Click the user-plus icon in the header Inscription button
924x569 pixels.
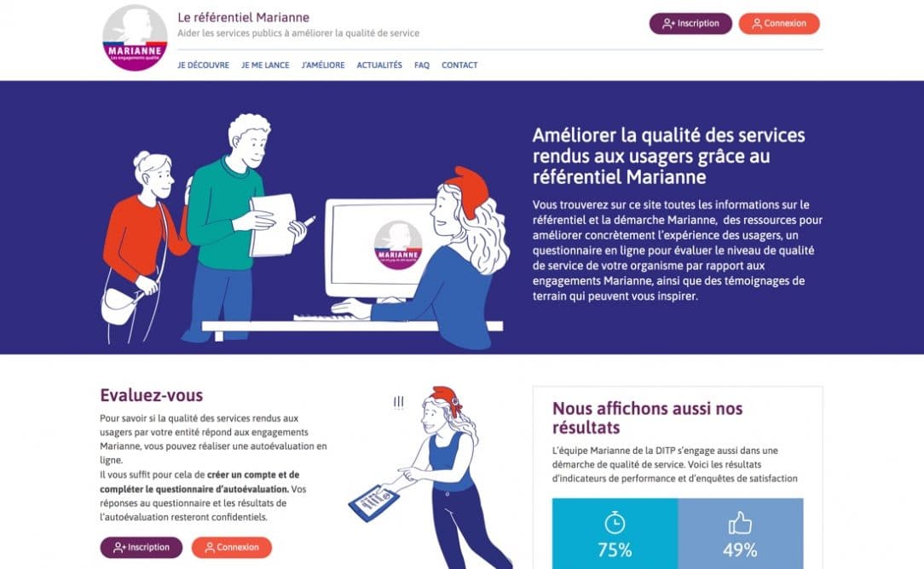[668, 24]
